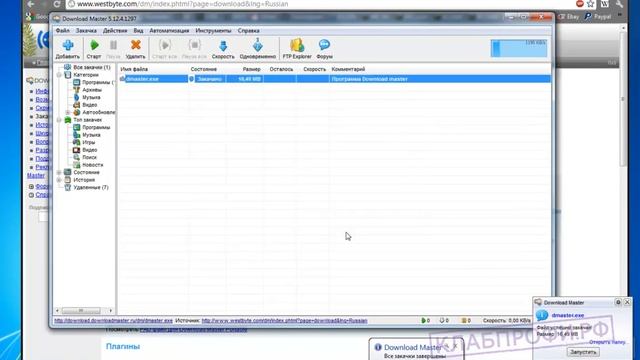Open the Файл menu

pos(62,31)
